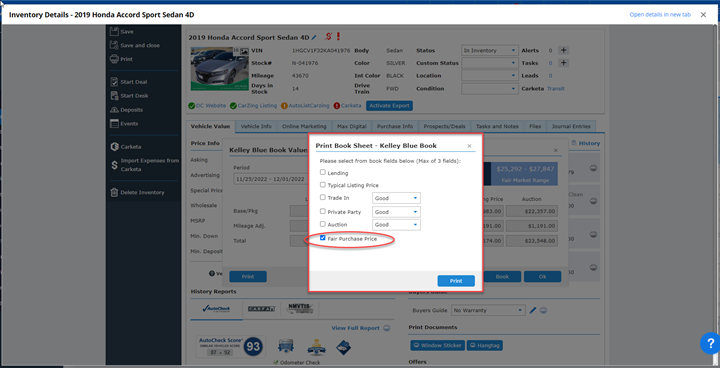The height and width of the screenshot is (368, 720).
Task: Click the Start Desk icon
Action: pyautogui.click(x=115, y=96)
